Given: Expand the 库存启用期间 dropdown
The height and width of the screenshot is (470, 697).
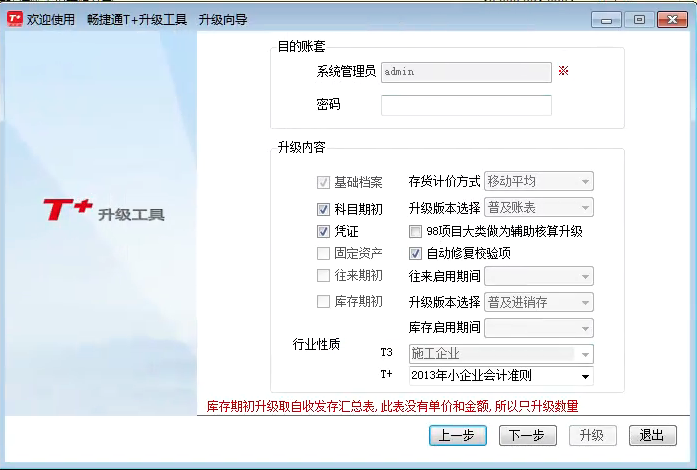Looking at the screenshot, I should point(539,328).
